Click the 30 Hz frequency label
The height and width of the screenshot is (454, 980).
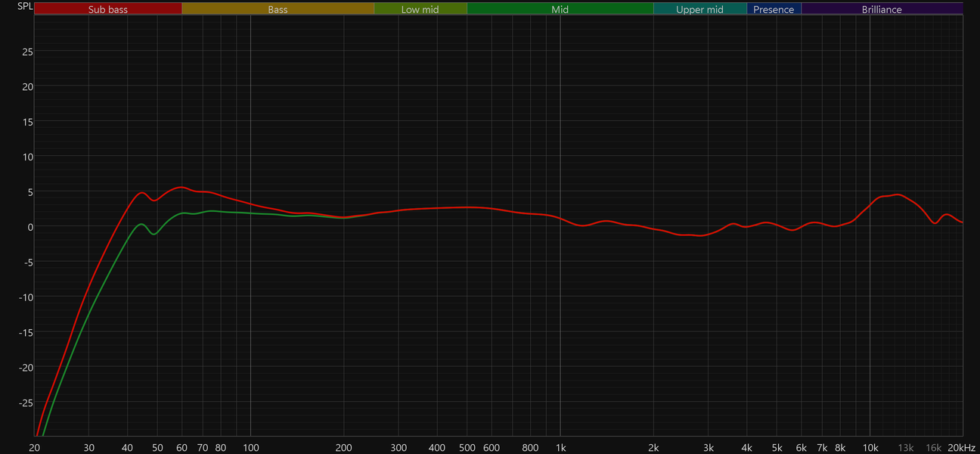tap(89, 447)
